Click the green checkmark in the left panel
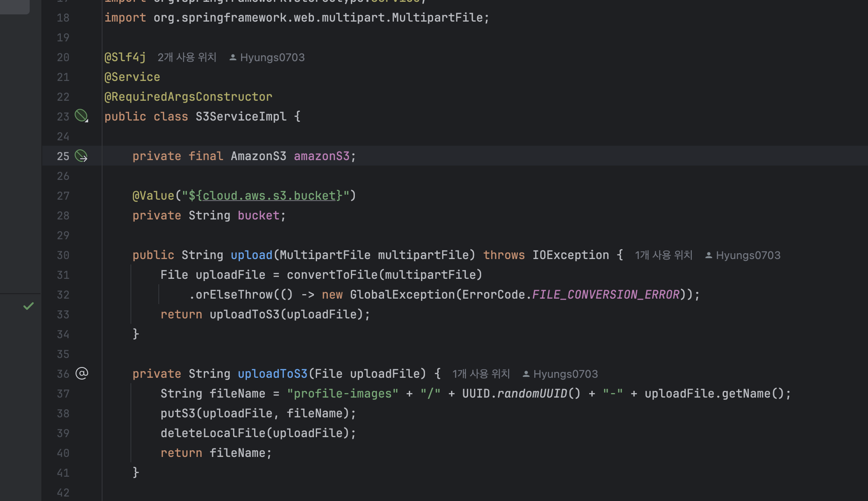This screenshot has width=868, height=501. 28,306
